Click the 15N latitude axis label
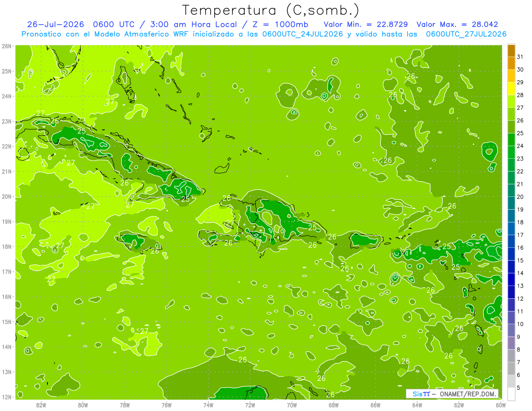The width and height of the screenshot is (532, 411). point(6,322)
